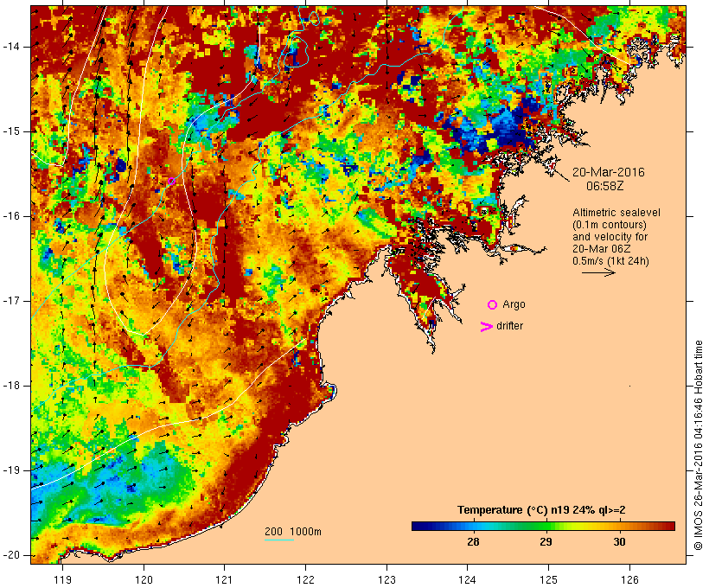The width and height of the screenshot is (709, 588).
Task: Click latitude label -15
Action: coord(11,131)
